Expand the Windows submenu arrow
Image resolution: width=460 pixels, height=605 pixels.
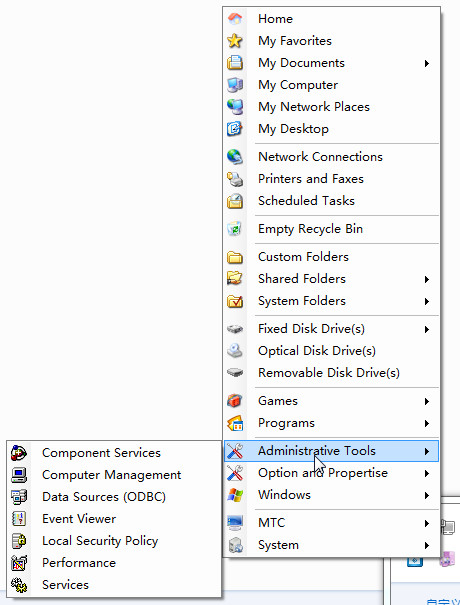pos(427,495)
